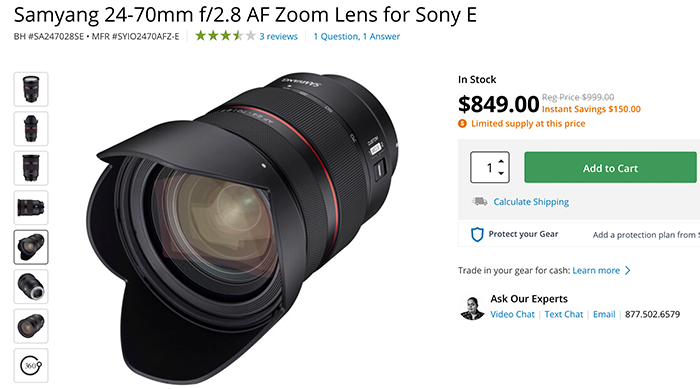Click the orange limited supply dollar icon

[x=462, y=124]
